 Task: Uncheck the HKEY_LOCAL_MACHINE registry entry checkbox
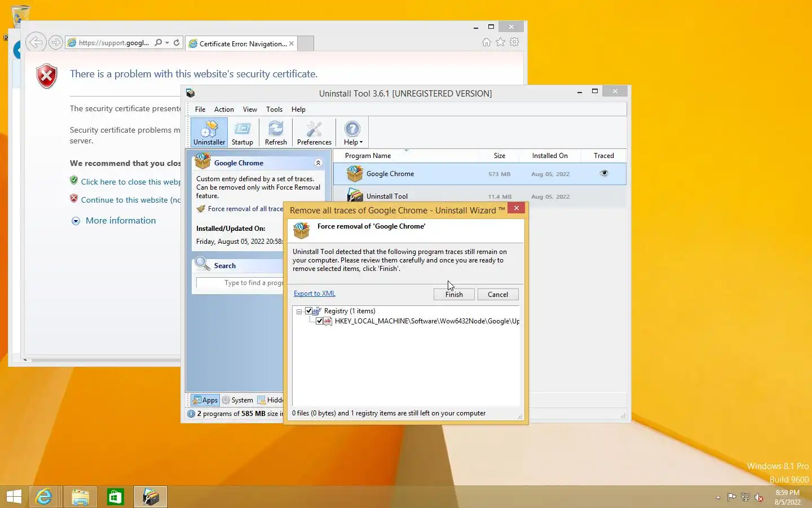(x=320, y=321)
